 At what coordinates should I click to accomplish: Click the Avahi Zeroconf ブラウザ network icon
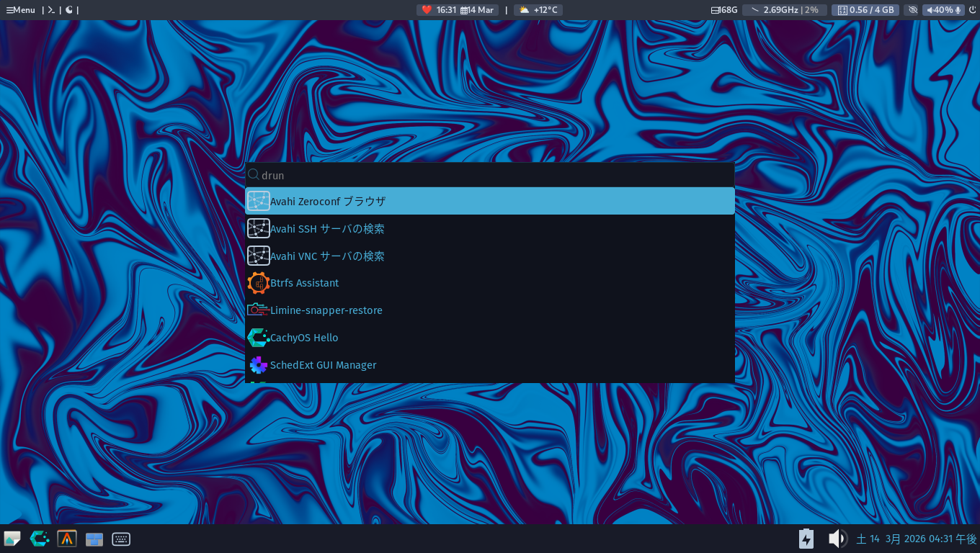pos(258,201)
